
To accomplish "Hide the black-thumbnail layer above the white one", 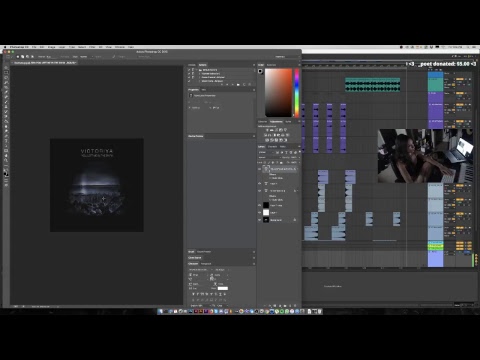I will point(260,205).
